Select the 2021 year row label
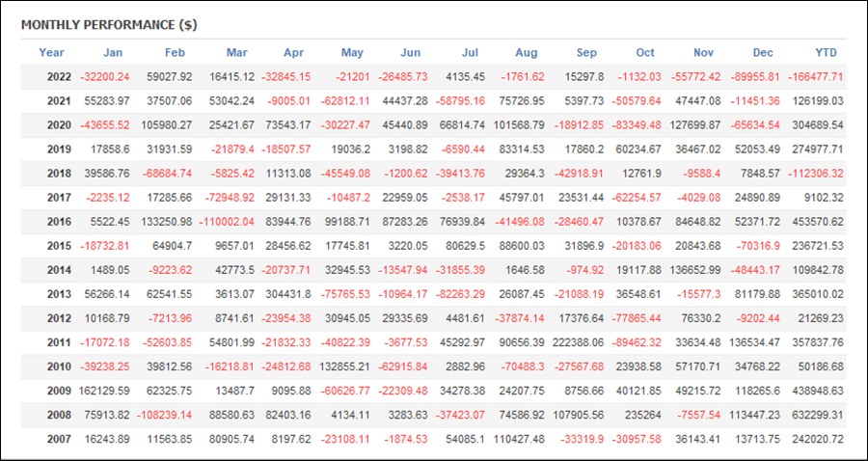Image resolution: width=868 pixels, height=461 pixels. tap(59, 101)
